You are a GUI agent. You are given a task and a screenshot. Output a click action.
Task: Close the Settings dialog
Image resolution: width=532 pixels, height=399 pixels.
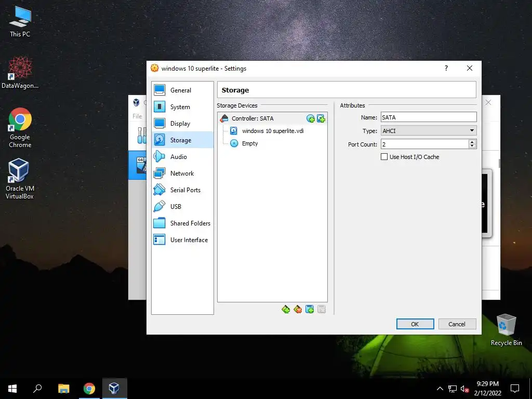point(470,68)
